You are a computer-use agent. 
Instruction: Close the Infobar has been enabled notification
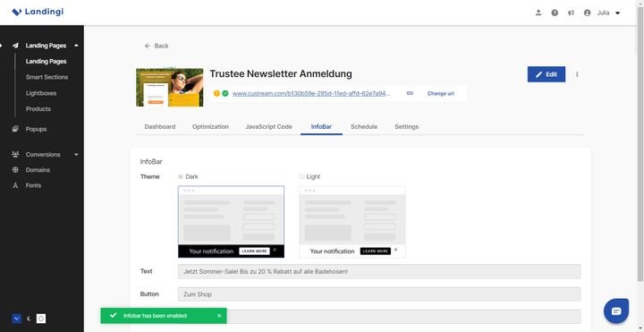(x=219, y=316)
